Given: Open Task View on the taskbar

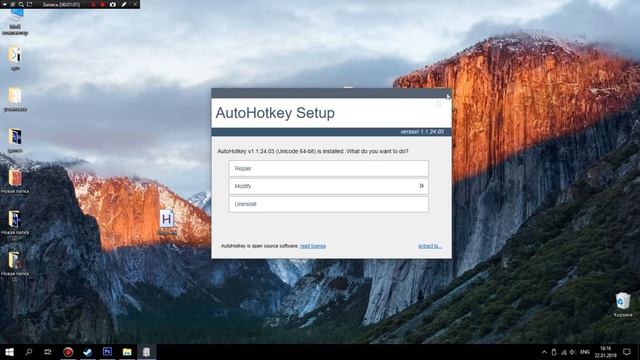Looking at the screenshot, I should tap(48, 352).
